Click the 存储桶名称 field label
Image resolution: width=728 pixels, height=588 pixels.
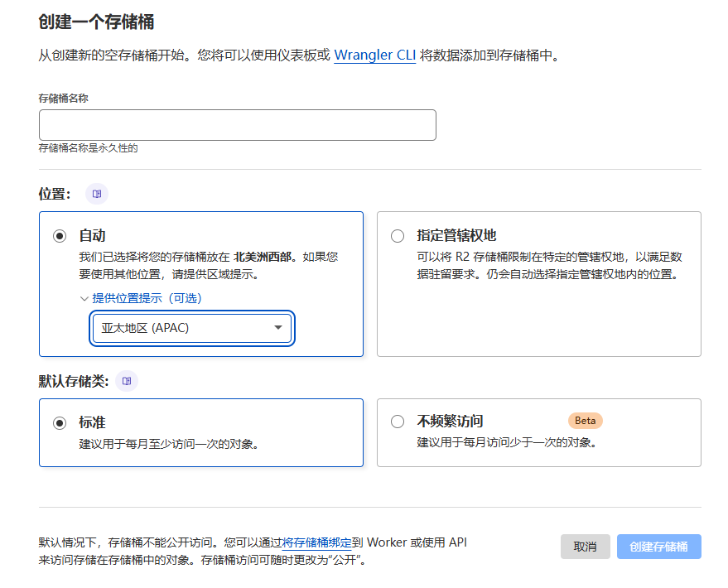coord(64,98)
